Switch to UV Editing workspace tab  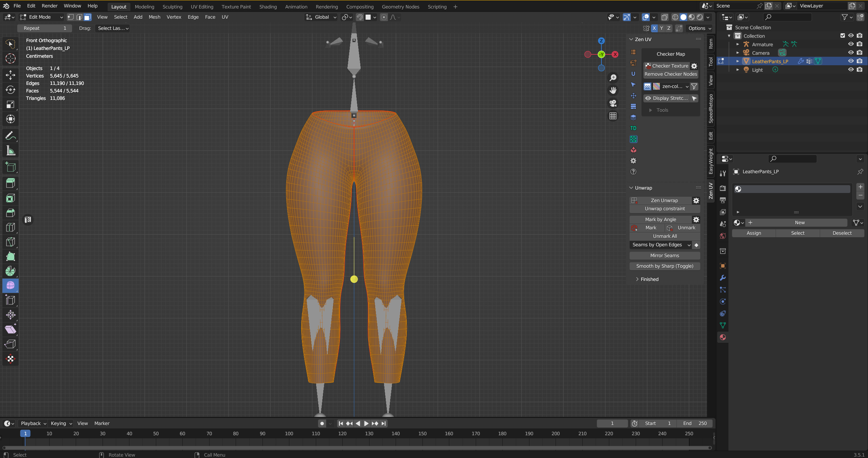(202, 7)
